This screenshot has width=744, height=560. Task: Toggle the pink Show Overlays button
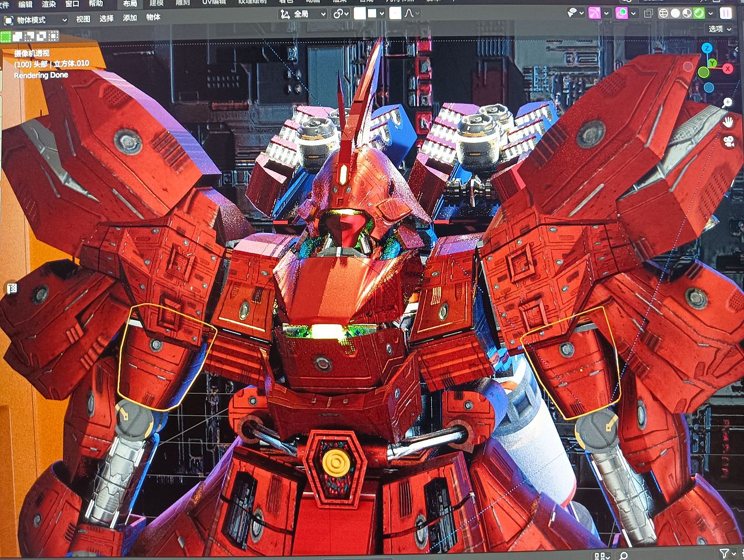pyautogui.click(x=621, y=12)
